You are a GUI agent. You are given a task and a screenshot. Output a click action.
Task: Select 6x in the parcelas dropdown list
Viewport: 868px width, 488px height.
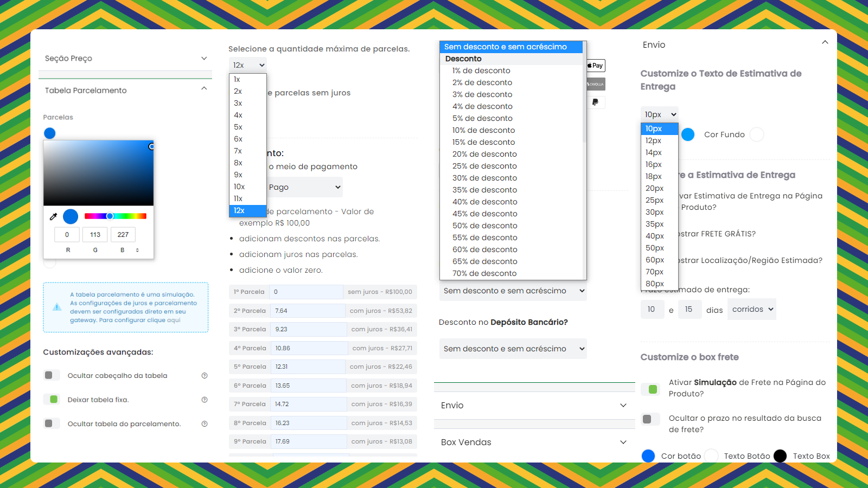(x=238, y=139)
